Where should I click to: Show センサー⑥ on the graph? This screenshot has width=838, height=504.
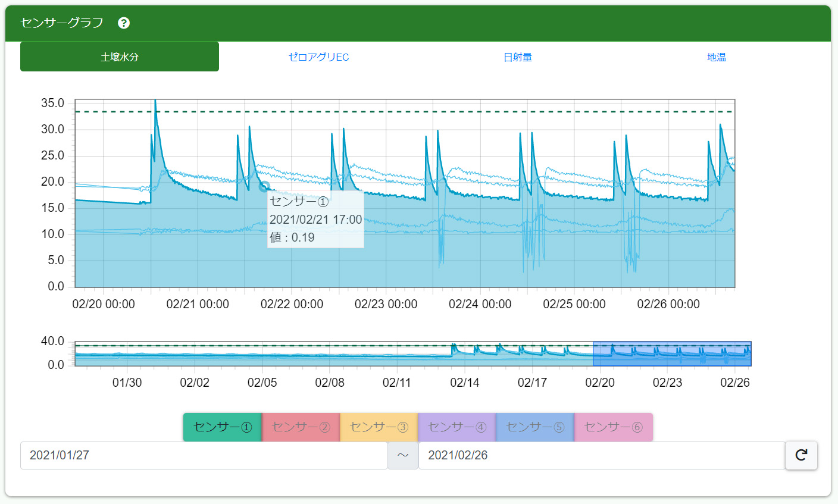613,427
